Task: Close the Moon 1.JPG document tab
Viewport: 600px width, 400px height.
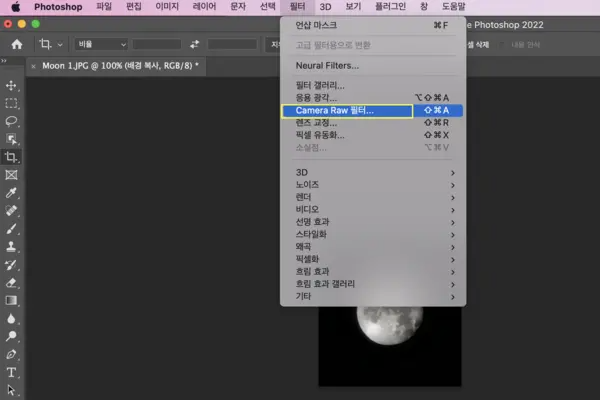Action: click(x=33, y=66)
